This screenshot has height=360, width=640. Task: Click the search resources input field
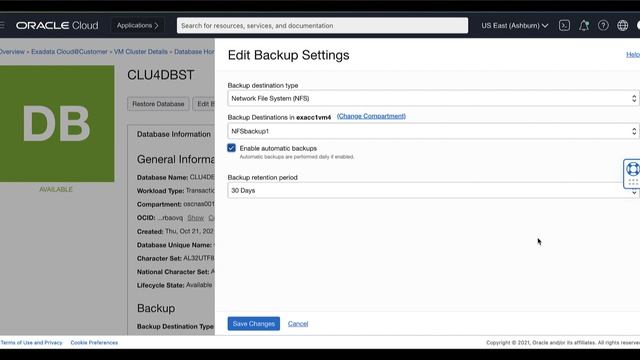coord(322,25)
